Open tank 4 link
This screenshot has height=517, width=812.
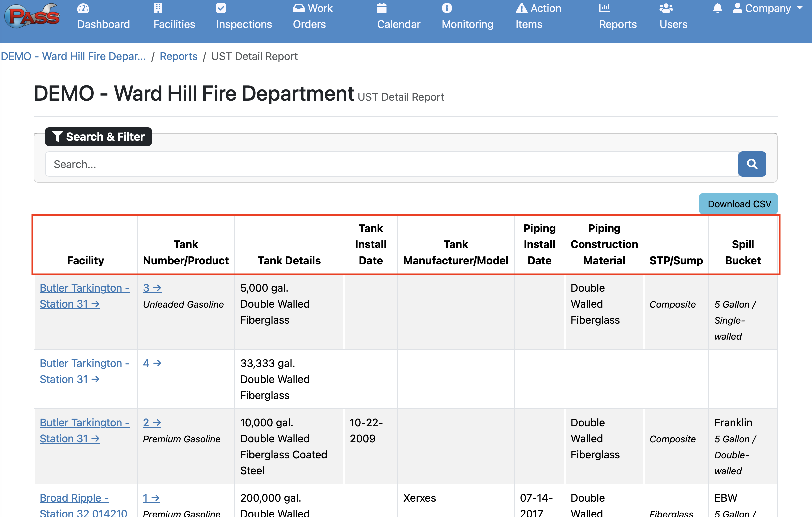point(152,363)
